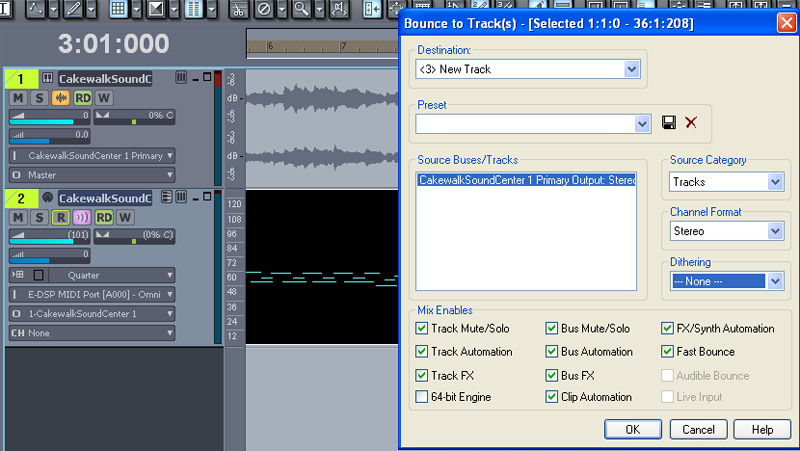800x451 pixels.
Task: Cancel the Bounce to Track(s) dialog
Action: [698, 429]
